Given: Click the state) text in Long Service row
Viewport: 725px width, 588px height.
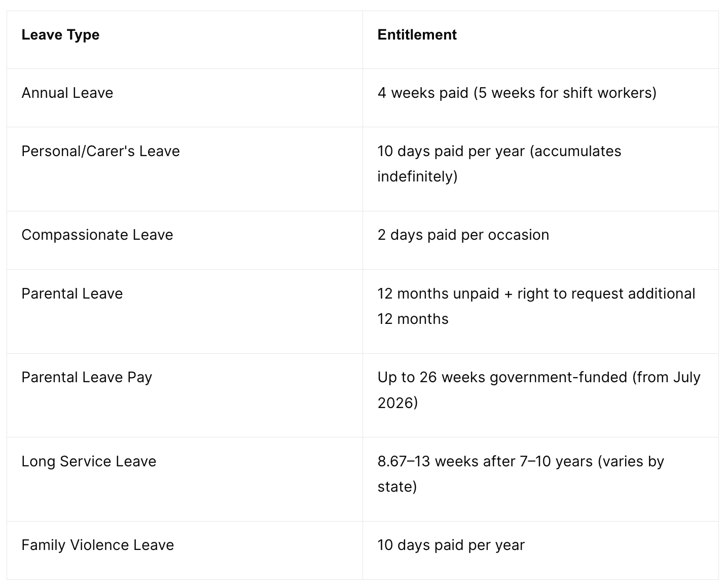Looking at the screenshot, I should 397,487.
